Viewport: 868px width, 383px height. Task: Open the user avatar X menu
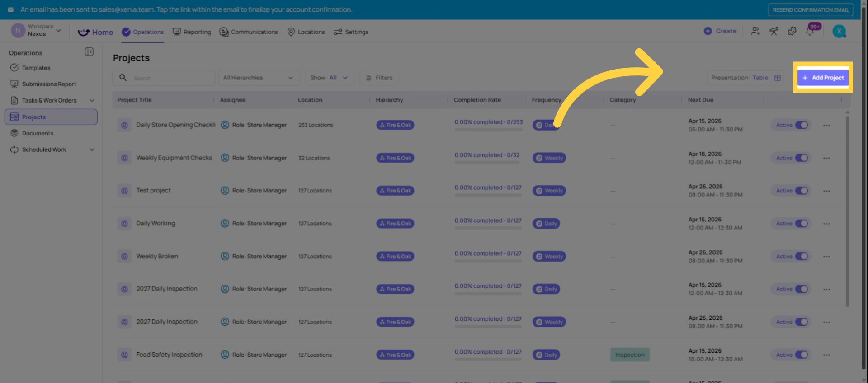pos(839,31)
